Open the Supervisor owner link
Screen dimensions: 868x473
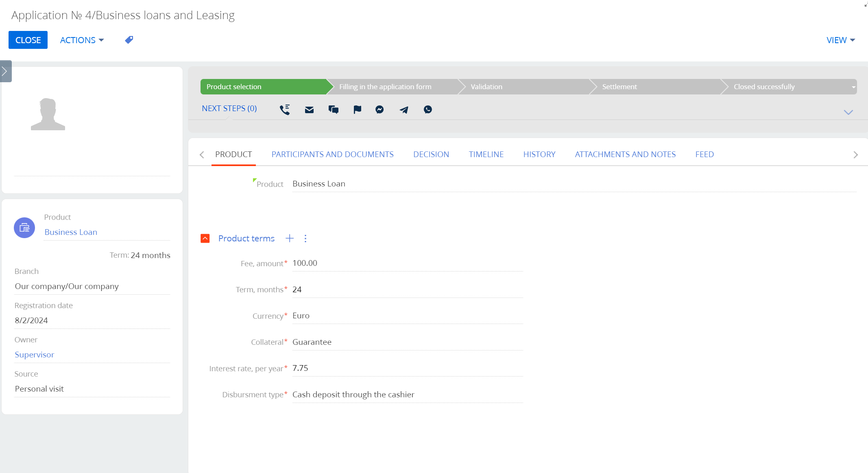pos(34,355)
